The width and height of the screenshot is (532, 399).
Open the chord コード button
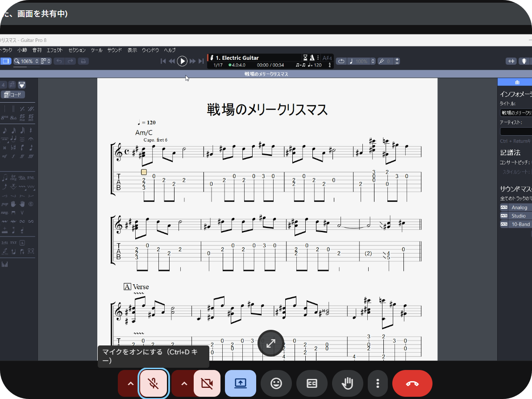[x=13, y=95]
